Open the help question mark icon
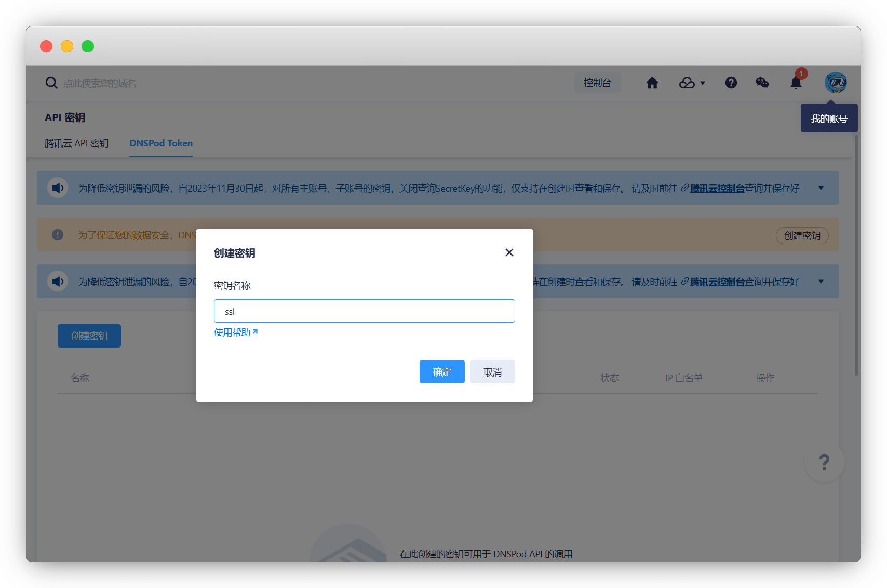887x588 pixels. coord(731,83)
